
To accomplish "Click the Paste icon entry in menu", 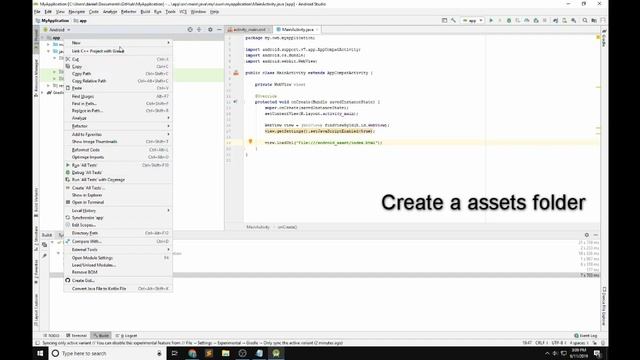I will pos(118,88).
